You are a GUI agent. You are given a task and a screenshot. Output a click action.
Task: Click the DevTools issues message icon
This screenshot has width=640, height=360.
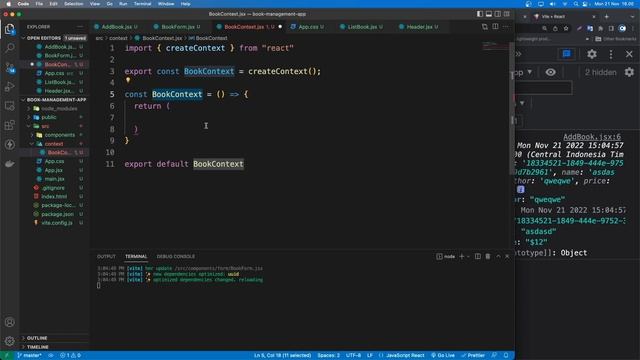pos(567,54)
